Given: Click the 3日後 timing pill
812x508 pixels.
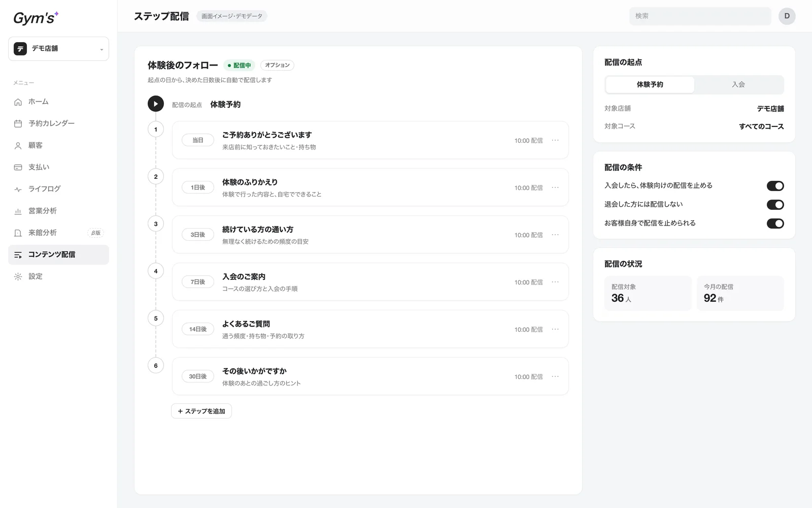Looking at the screenshot, I should 198,235.
